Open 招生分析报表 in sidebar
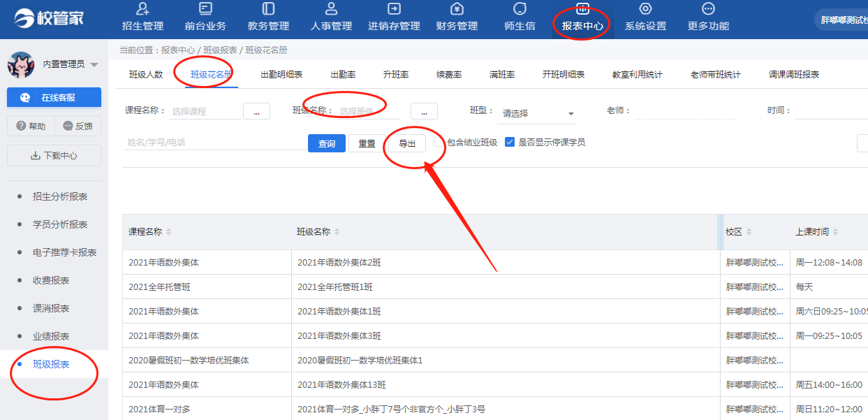868x420 pixels. [x=60, y=196]
